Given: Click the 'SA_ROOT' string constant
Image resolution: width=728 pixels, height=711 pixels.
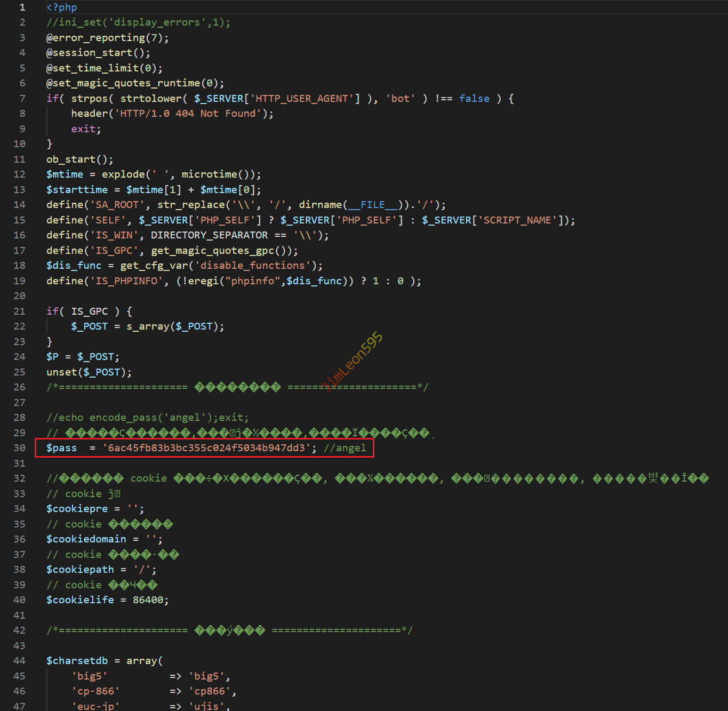Looking at the screenshot, I should [x=117, y=205].
